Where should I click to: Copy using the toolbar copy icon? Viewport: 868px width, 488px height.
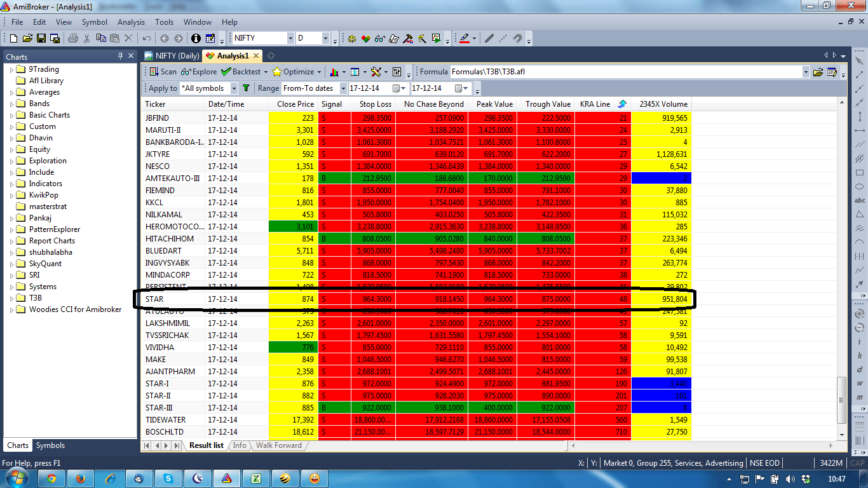[101, 39]
